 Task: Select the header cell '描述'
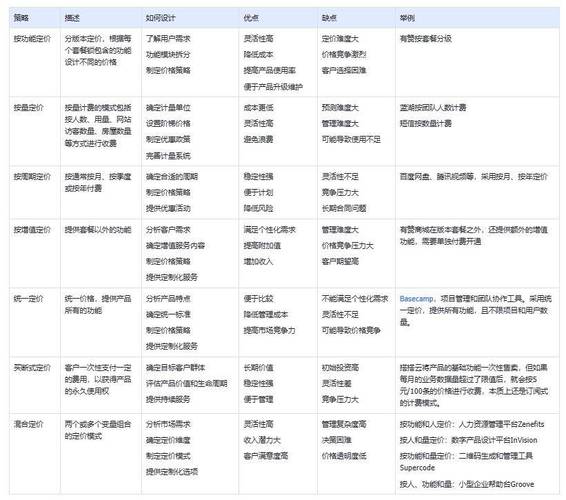pyautogui.click(x=72, y=18)
